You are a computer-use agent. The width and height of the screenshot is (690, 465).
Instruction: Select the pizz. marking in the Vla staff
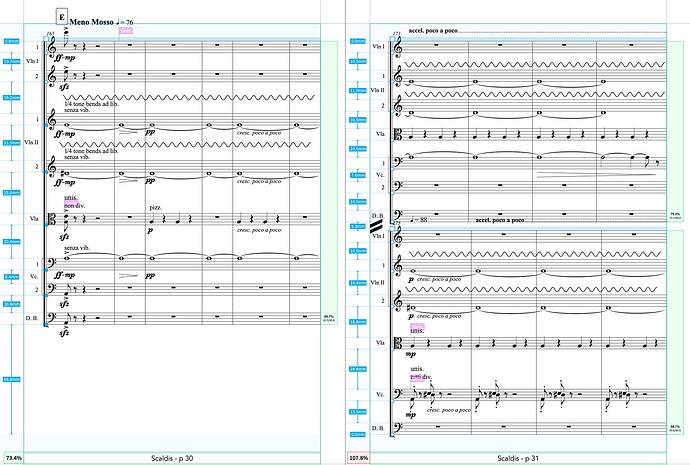(x=155, y=207)
